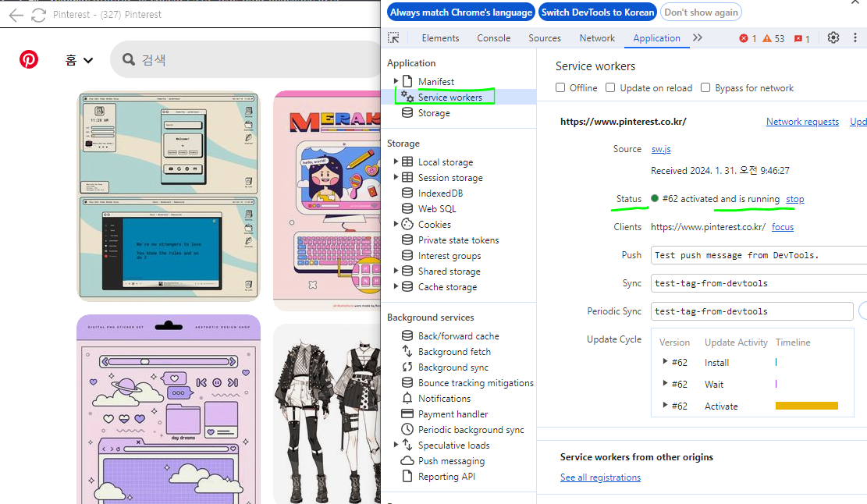Screen dimensions: 867x504
Task: Click the issues count flag icon
Action: [798, 39]
